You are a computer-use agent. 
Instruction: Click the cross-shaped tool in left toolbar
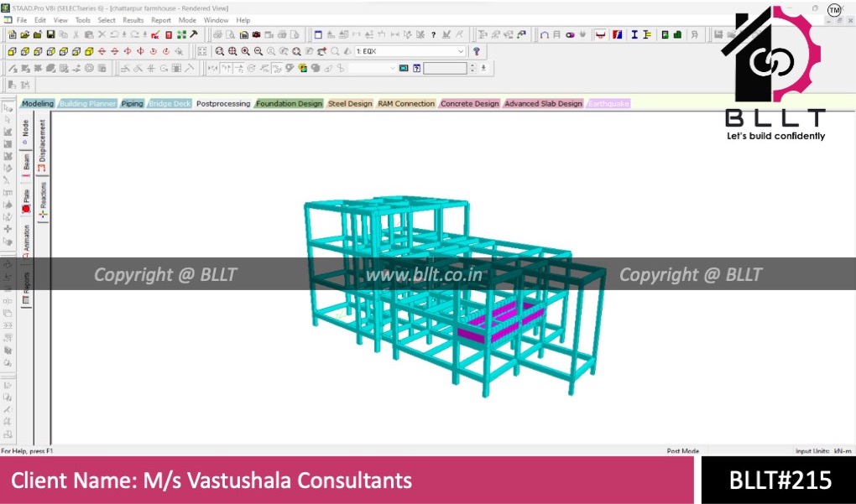[x=8, y=229]
